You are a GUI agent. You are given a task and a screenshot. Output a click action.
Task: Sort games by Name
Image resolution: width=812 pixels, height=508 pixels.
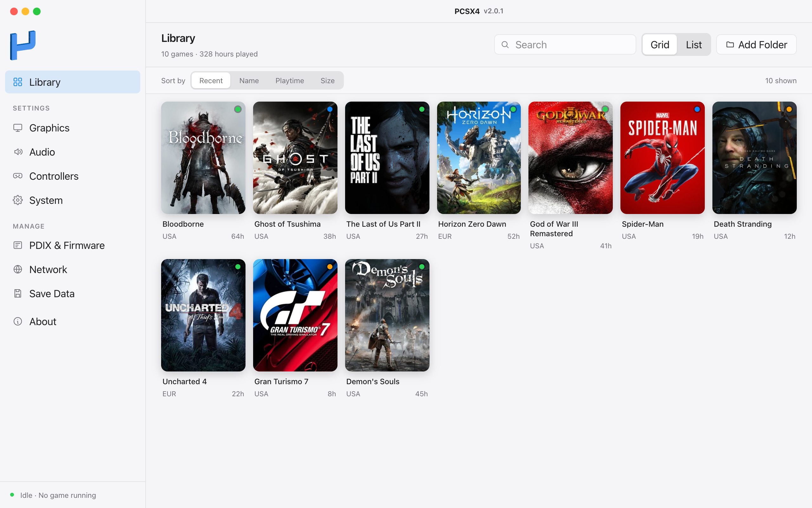point(249,81)
